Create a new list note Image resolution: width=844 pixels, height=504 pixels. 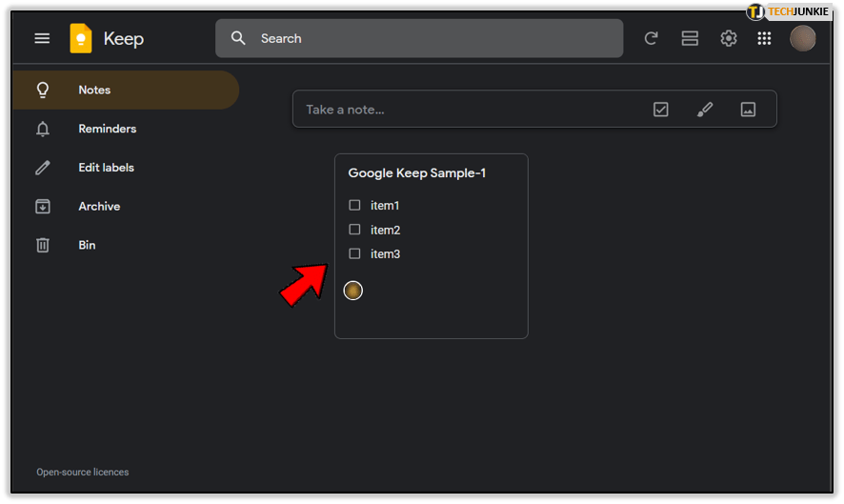(x=661, y=110)
